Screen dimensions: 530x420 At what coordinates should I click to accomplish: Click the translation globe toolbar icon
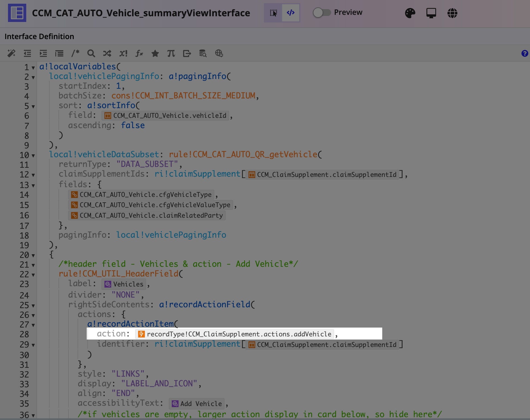[219, 53]
